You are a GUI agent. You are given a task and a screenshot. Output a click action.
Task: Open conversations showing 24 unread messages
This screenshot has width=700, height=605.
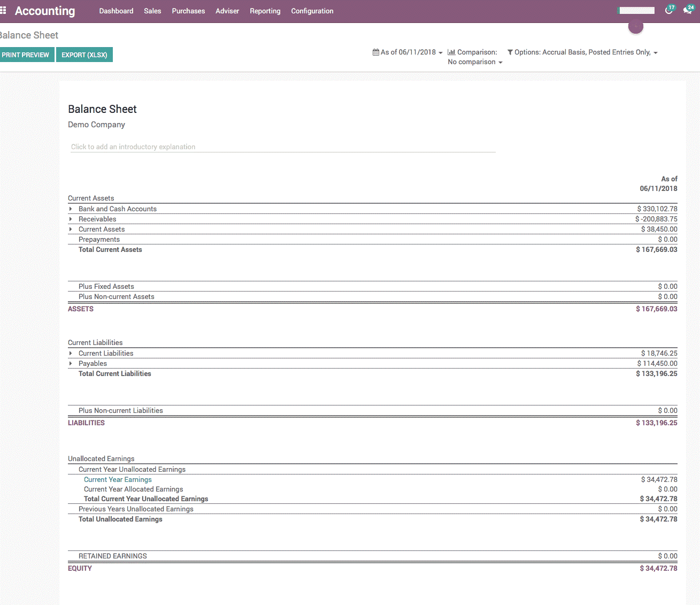pyautogui.click(x=688, y=9)
